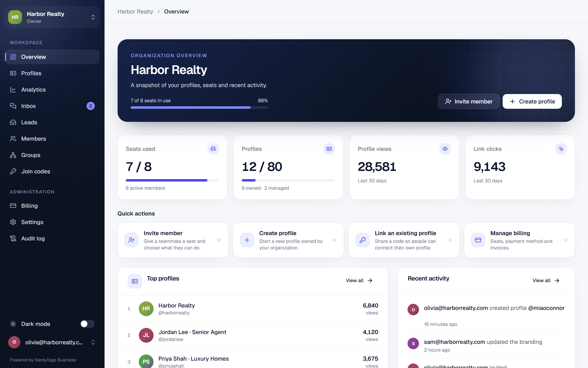
Task: Click the Profiles card icon in sidebar
Action: click(13, 73)
